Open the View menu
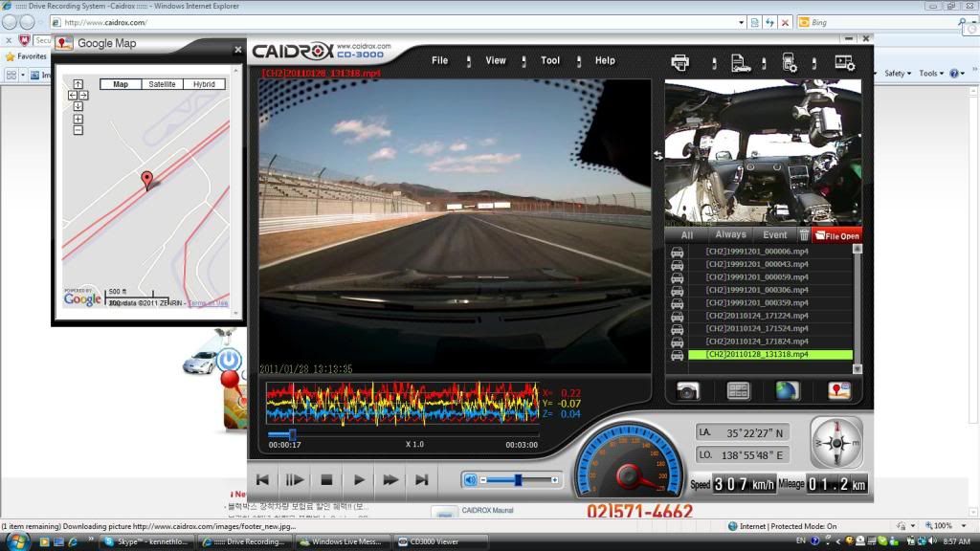 coord(496,60)
